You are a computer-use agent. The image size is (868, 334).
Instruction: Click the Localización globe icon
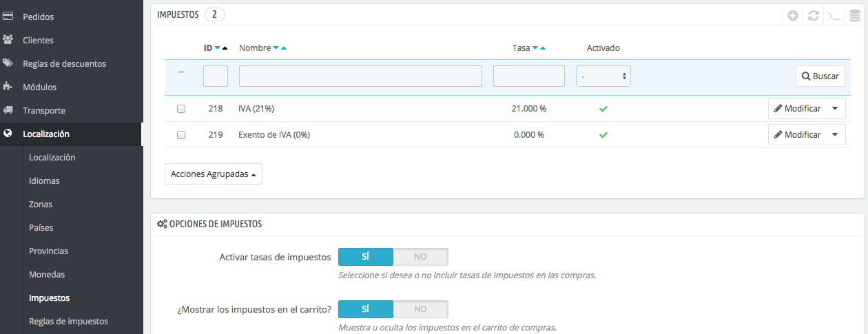(x=8, y=134)
